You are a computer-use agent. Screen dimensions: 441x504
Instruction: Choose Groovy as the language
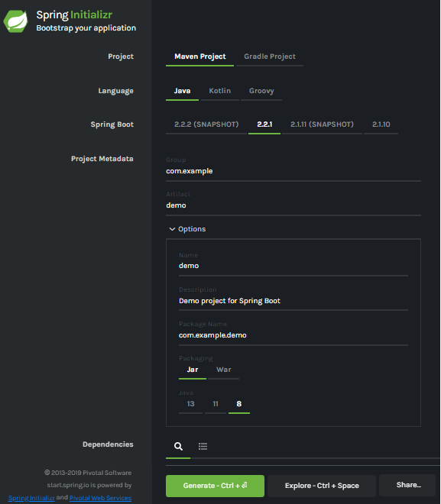tap(261, 91)
